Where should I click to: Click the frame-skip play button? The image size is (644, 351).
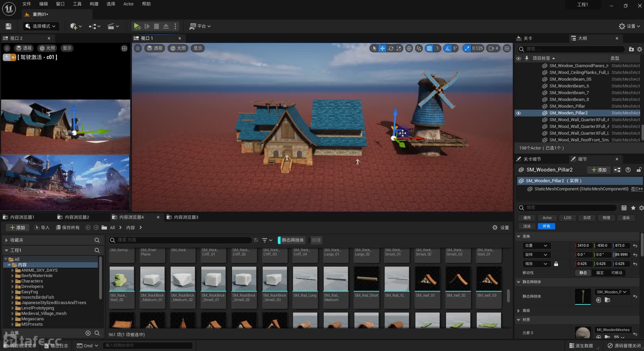tap(147, 26)
